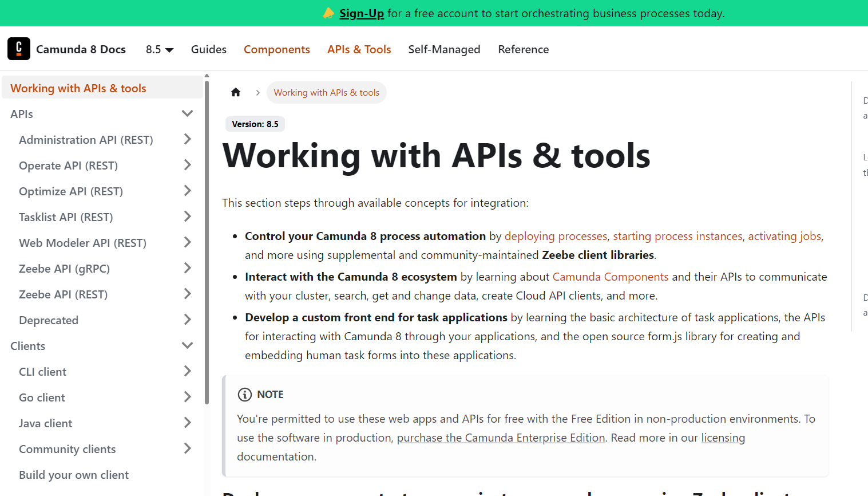868x496 pixels.
Task: Expand Administration API (REST) chevron
Action: pyautogui.click(x=187, y=139)
